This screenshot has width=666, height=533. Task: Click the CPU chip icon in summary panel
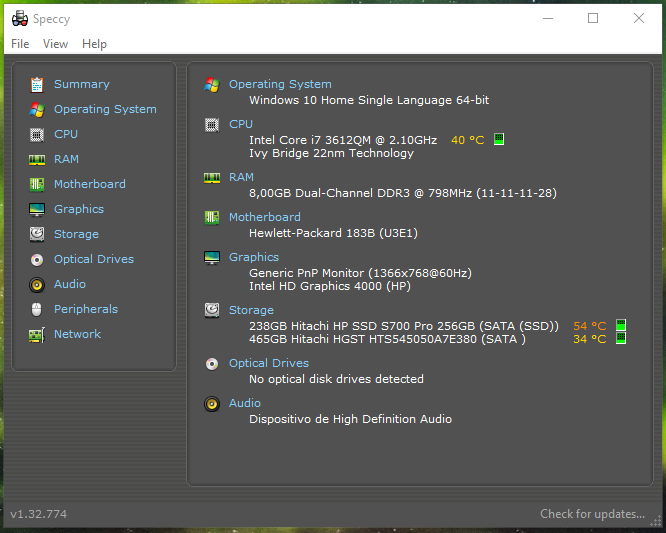[x=212, y=125]
